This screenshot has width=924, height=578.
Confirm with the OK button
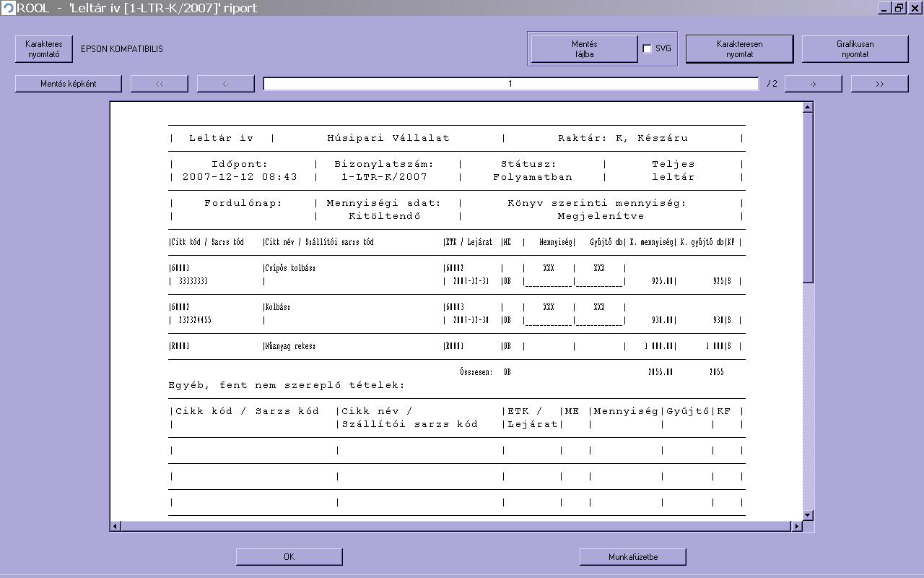pos(289,556)
